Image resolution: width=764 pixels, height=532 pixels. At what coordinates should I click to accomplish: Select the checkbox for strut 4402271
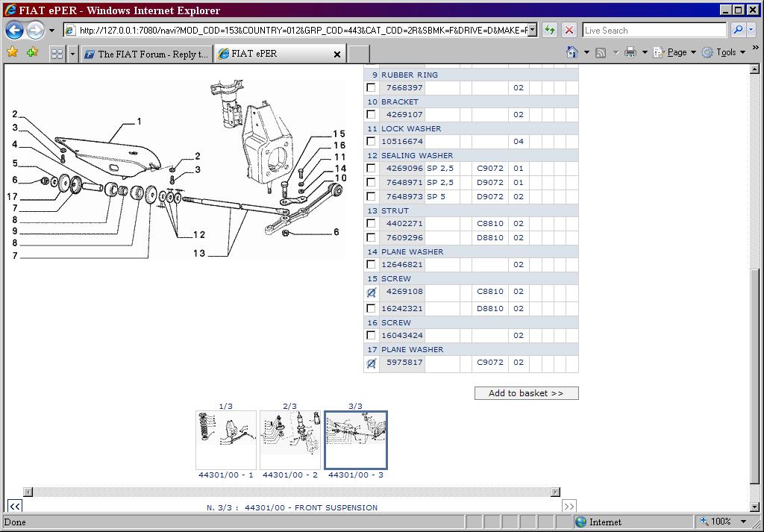tap(372, 223)
